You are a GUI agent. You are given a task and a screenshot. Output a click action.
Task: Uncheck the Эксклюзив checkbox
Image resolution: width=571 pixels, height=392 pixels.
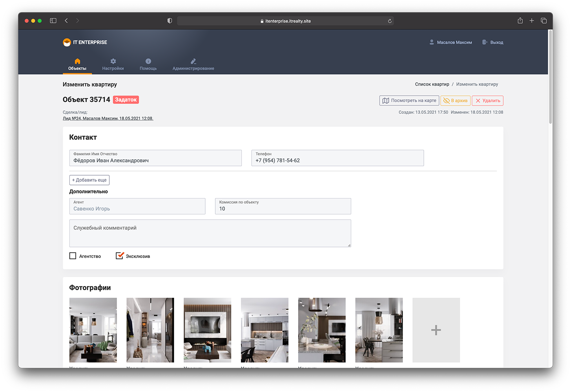[120, 256]
